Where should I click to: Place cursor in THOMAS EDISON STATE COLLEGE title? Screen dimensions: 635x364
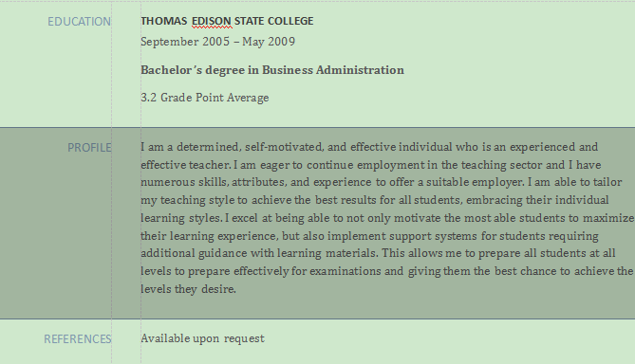click(227, 21)
